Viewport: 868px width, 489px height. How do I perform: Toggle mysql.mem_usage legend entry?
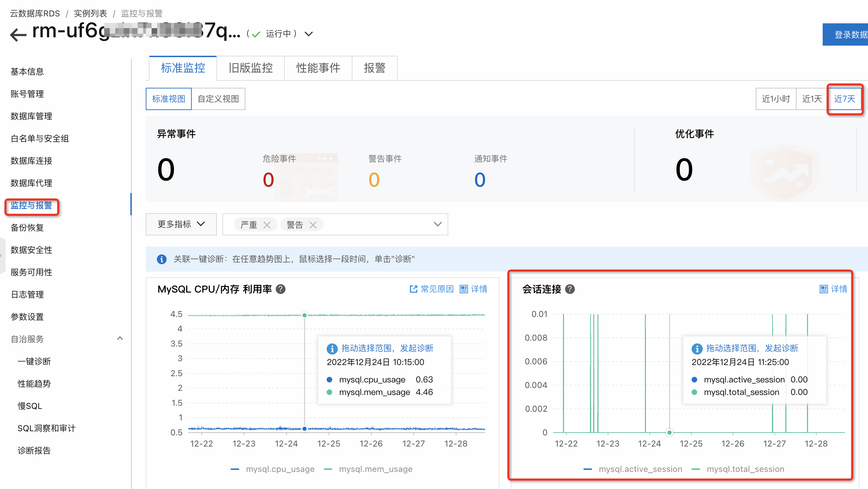tap(375, 469)
